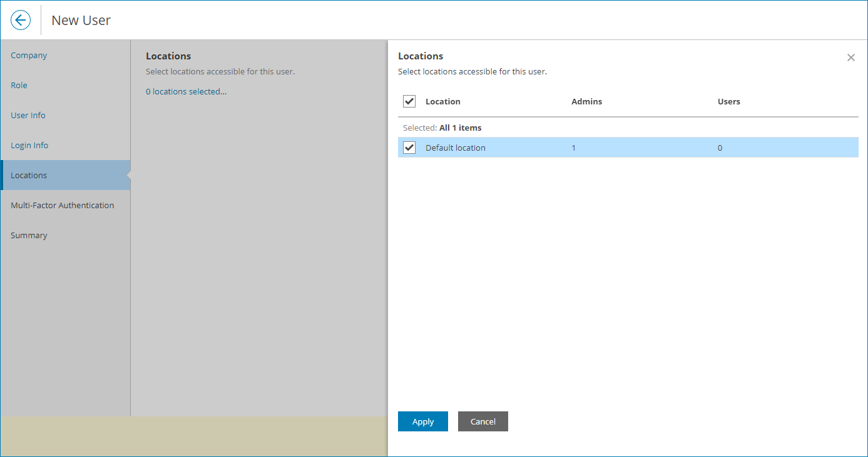This screenshot has height=457, width=868.
Task: Click the '0 locations selected...' link
Action: (186, 92)
